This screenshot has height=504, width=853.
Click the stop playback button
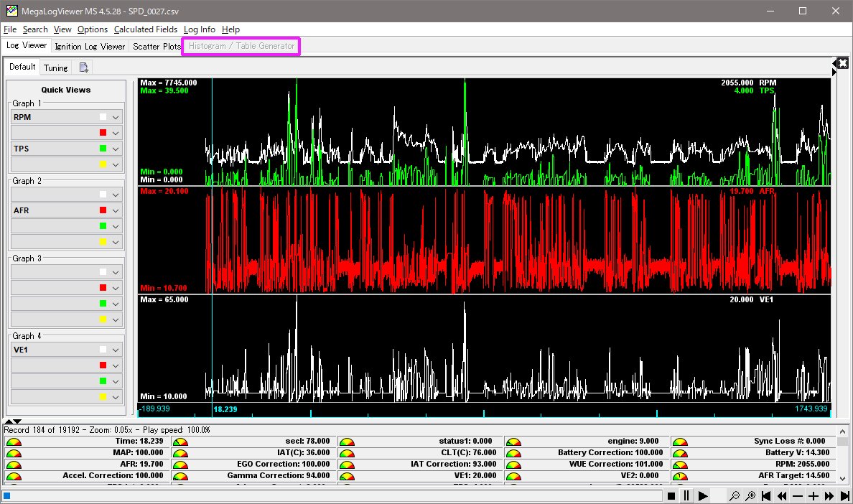(x=671, y=496)
